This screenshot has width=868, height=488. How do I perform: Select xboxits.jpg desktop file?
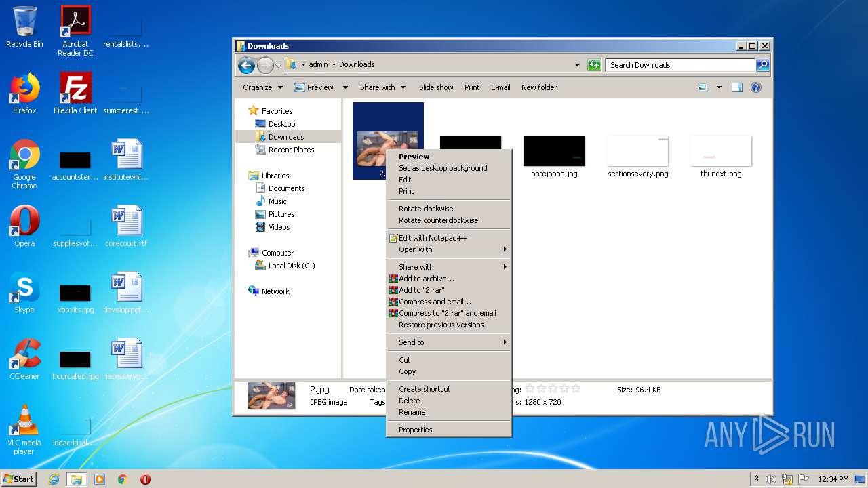[75, 298]
